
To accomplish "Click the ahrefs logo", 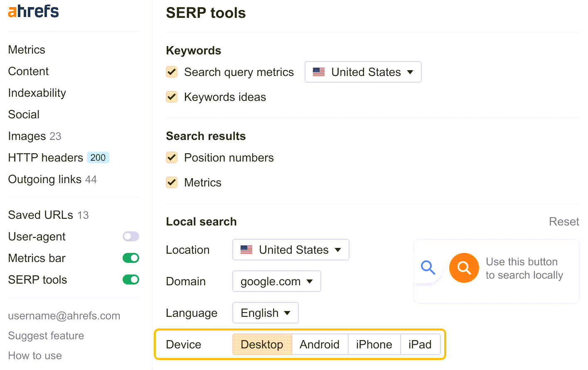I will (x=32, y=12).
